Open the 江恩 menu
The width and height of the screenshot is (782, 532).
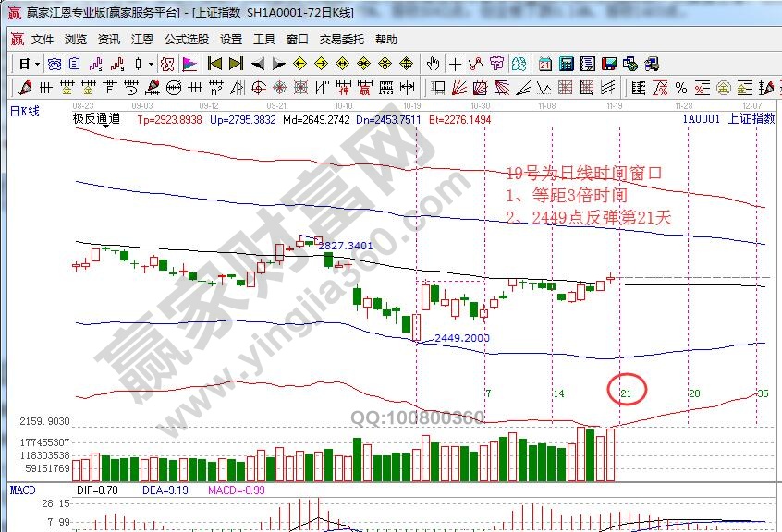pyautogui.click(x=142, y=40)
